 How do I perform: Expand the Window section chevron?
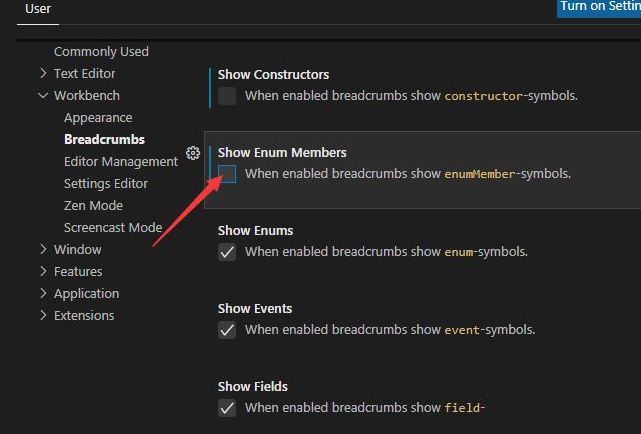[43, 250]
